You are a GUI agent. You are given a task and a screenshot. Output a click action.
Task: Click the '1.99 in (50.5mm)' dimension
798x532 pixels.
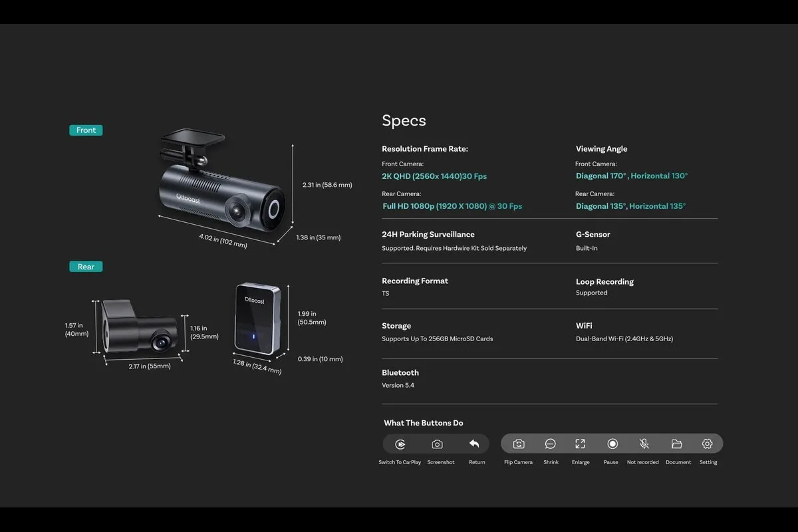point(312,318)
